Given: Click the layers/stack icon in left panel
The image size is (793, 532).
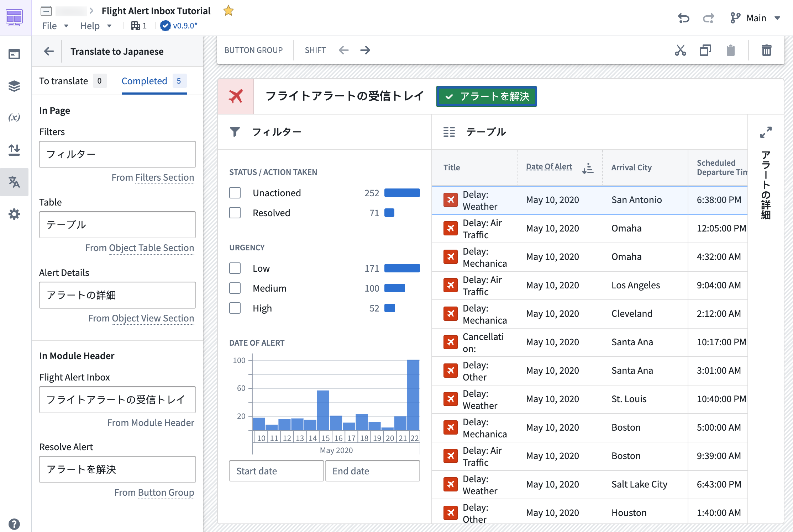Looking at the screenshot, I should point(15,85).
